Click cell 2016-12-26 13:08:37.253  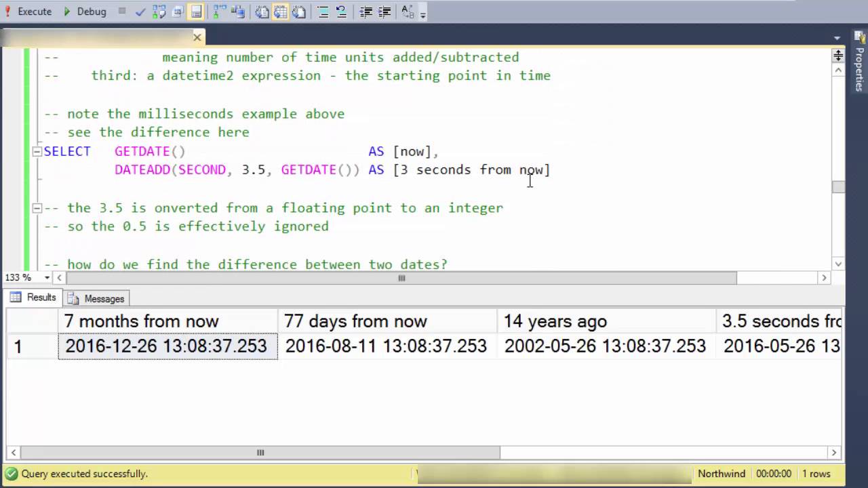tap(167, 346)
